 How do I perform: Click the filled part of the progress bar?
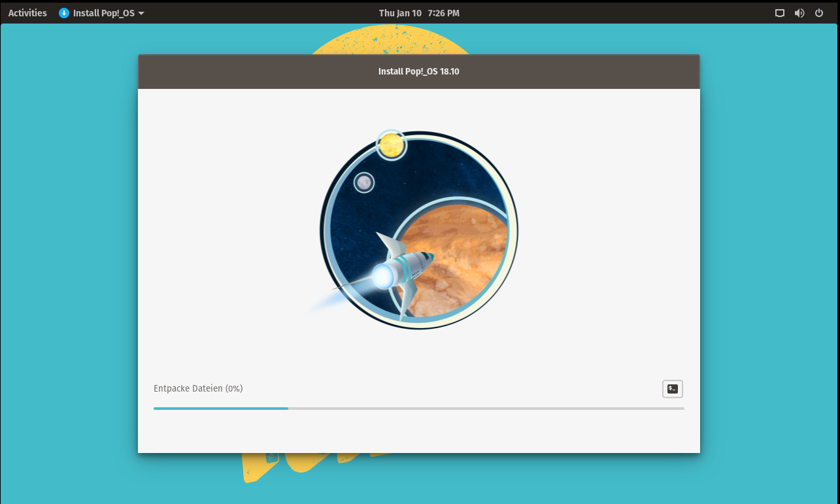point(220,409)
